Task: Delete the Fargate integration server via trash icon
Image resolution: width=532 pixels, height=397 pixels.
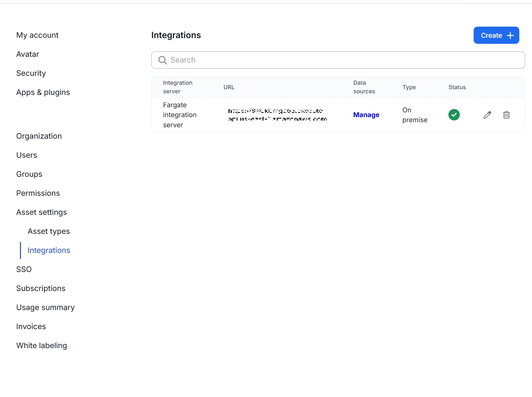Action: point(506,115)
